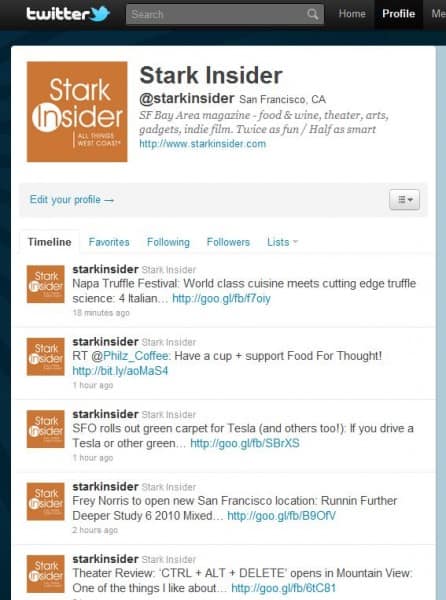Select Profile in top navigation bar
446x600 pixels.
click(x=399, y=14)
